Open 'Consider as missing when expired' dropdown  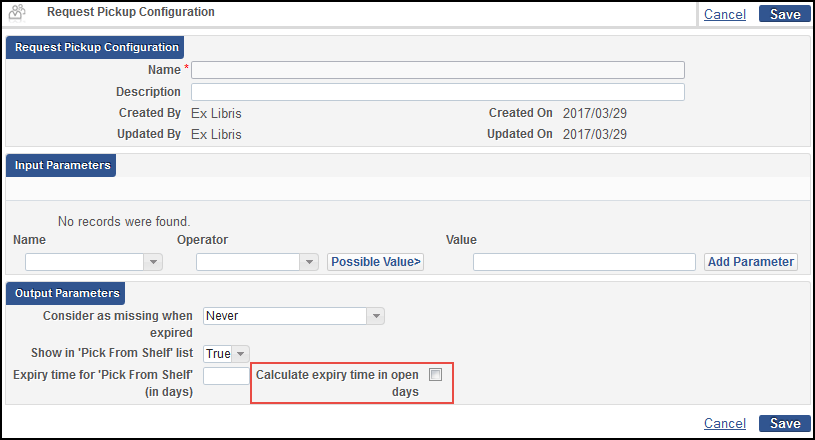click(x=294, y=316)
